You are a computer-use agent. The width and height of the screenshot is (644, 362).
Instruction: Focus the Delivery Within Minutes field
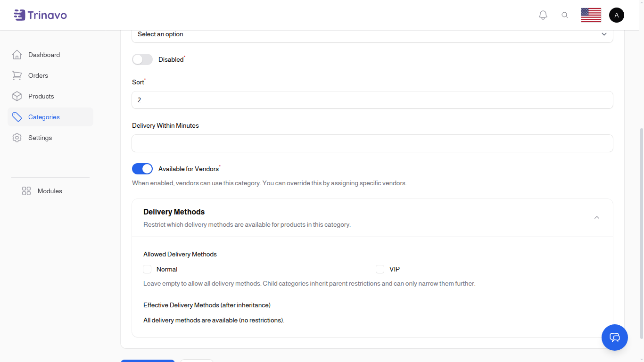coord(372,143)
